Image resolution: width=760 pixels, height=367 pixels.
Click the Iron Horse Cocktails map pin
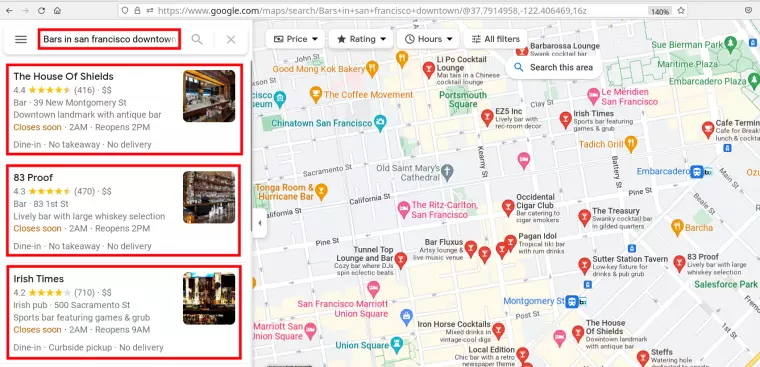tap(498, 331)
